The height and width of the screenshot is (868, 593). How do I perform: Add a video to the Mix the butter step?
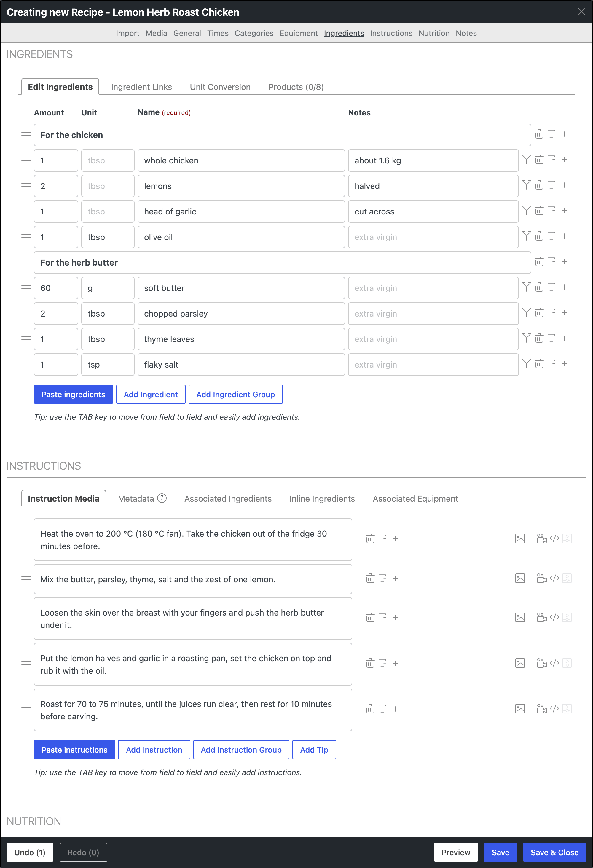tap(541, 578)
